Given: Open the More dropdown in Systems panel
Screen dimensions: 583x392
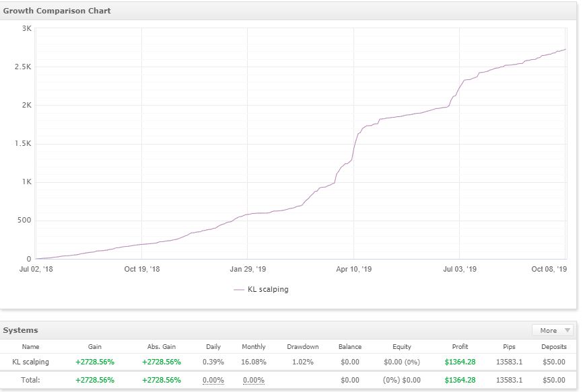Looking at the screenshot, I should tap(553, 330).
